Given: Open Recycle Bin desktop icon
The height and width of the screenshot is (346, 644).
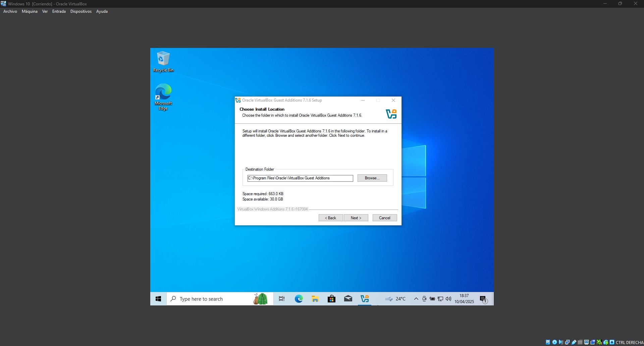Looking at the screenshot, I should [x=163, y=61].
